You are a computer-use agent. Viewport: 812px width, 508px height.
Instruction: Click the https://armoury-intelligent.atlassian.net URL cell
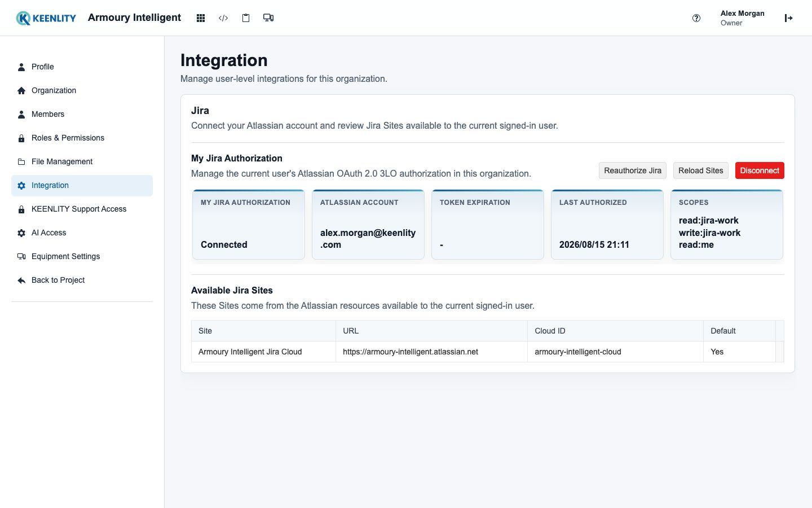pyautogui.click(x=432, y=352)
